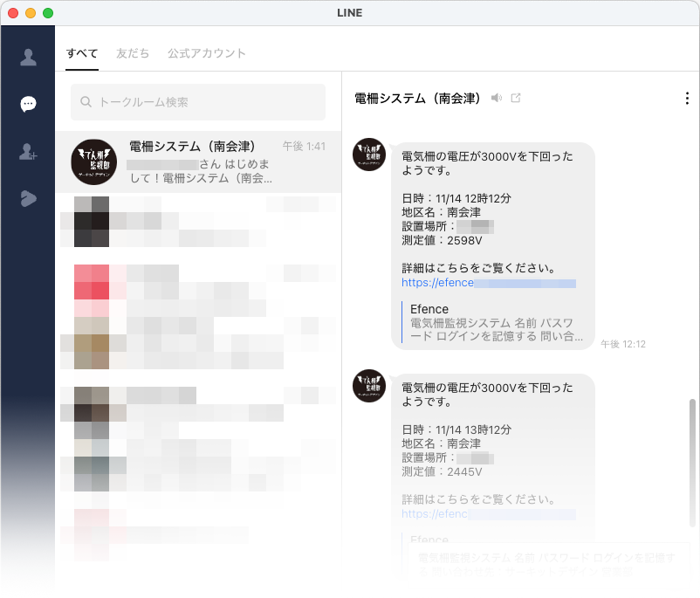700x598 pixels.
Task: Click sender avatar of the 2598V message
Action: click(369, 155)
